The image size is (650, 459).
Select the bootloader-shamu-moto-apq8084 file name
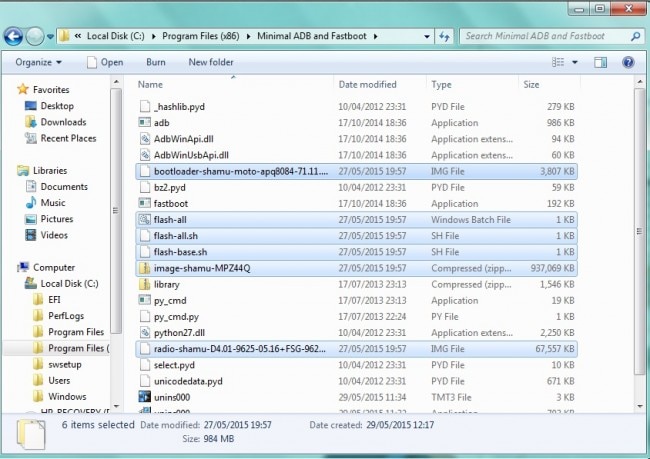[x=241, y=171]
